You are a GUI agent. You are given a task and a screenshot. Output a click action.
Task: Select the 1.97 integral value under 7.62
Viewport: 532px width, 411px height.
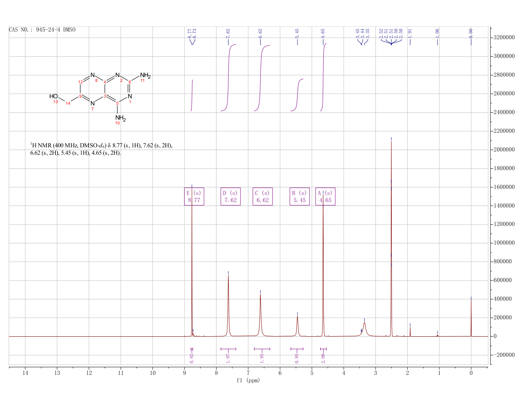[228, 358]
